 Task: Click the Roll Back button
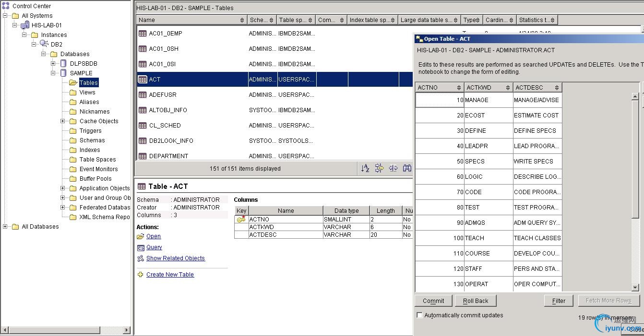476,301
